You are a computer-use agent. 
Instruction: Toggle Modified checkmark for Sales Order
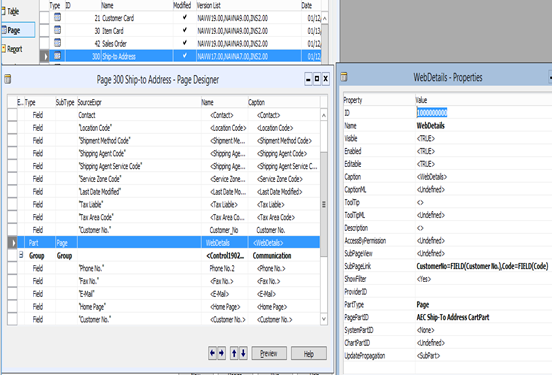[x=184, y=43]
